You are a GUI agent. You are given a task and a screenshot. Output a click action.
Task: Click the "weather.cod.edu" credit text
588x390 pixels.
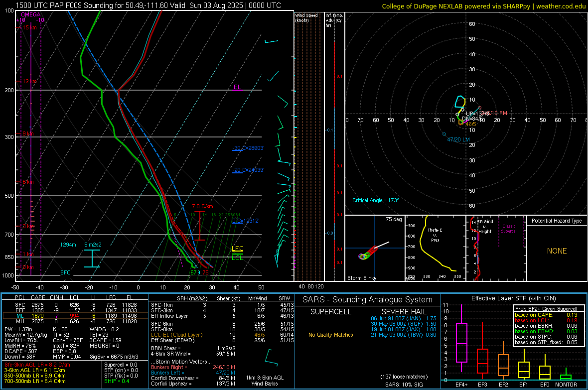coord(561,6)
